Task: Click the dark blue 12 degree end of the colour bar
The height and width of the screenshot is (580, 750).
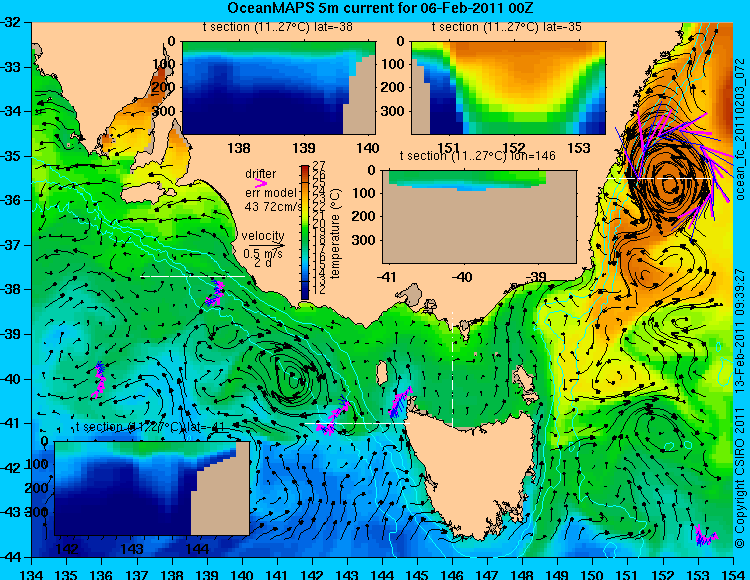Action: point(305,292)
